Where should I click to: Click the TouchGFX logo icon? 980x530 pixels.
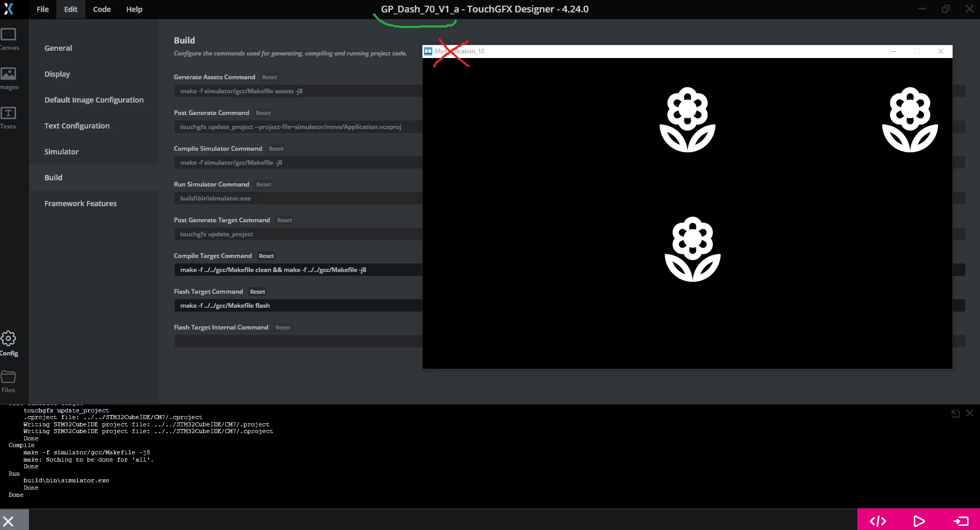tap(9, 9)
